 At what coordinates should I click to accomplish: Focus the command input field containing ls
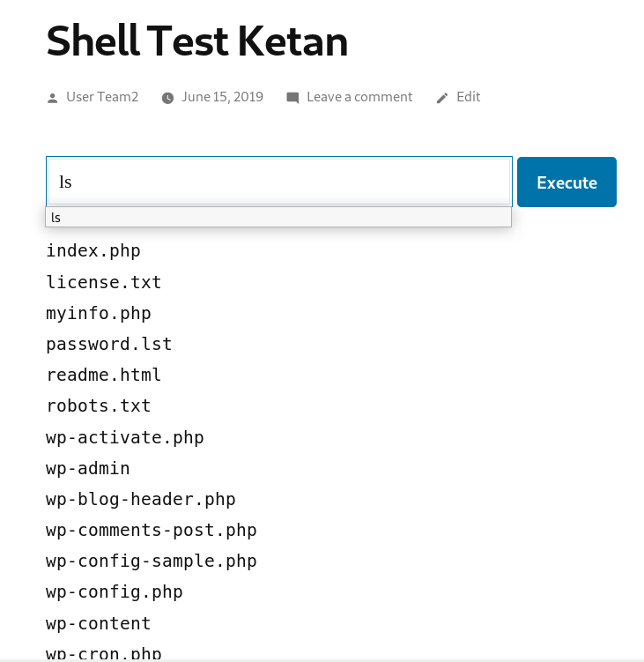(279, 182)
